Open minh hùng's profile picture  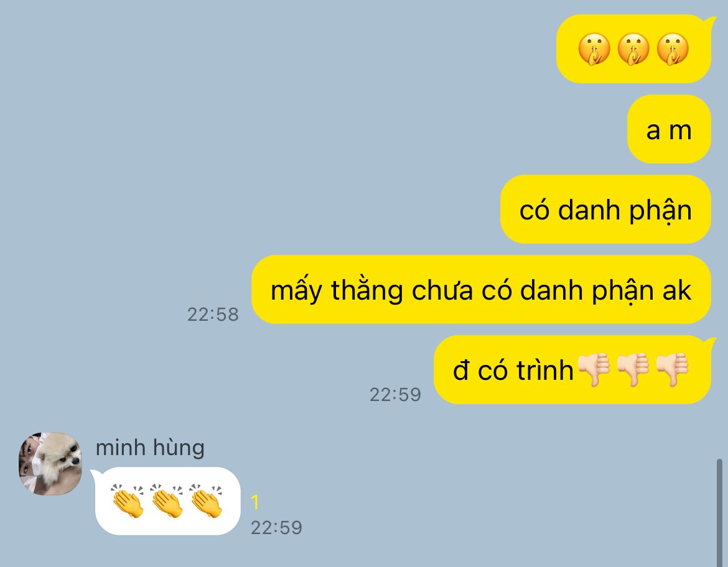tap(50, 464)
